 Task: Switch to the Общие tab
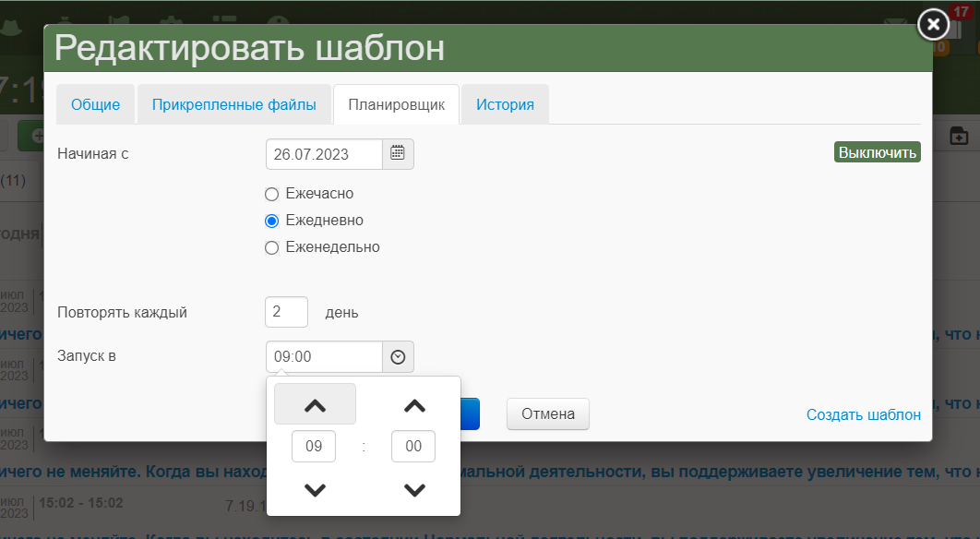pyautogui.click(x=96, y=104)
